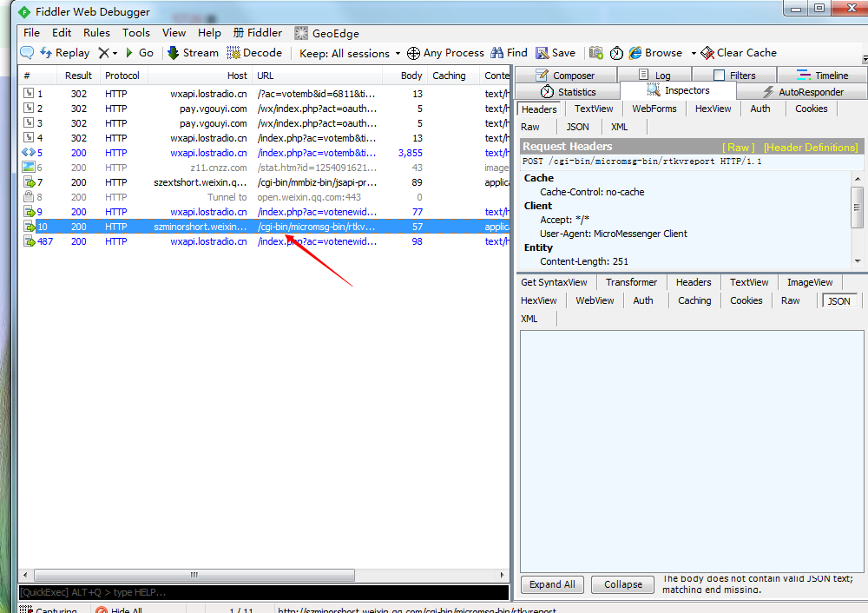This screenshot has width=868, height=613.
Task: Click session 6 image icon
Action: [x=29, y=167]
